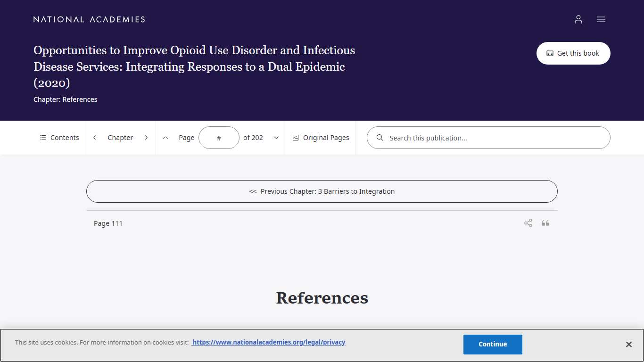The image size is (644, 362).
Task: Click the share icon for page 111
Action: (x=528, y=222)
